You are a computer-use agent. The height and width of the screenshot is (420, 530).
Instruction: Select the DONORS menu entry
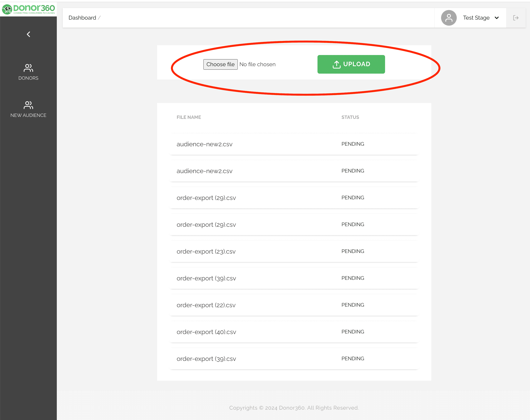28,78
